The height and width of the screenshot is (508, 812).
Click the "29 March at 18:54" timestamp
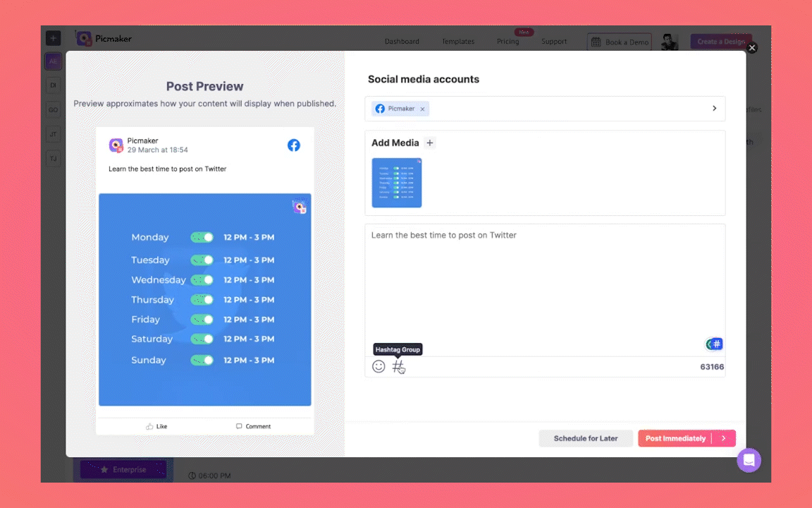point(157,150)
